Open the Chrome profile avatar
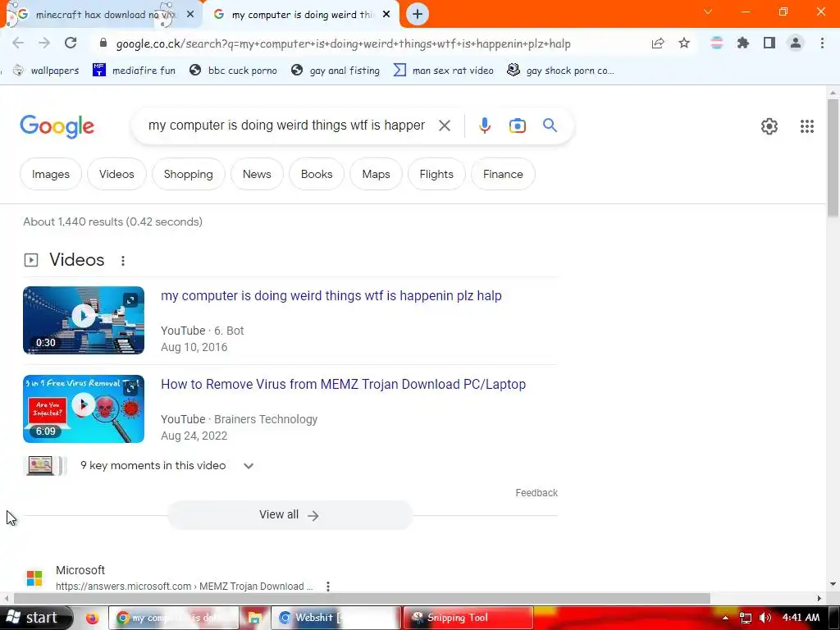The height and width of the screenshot is (630, 840). 796,43
